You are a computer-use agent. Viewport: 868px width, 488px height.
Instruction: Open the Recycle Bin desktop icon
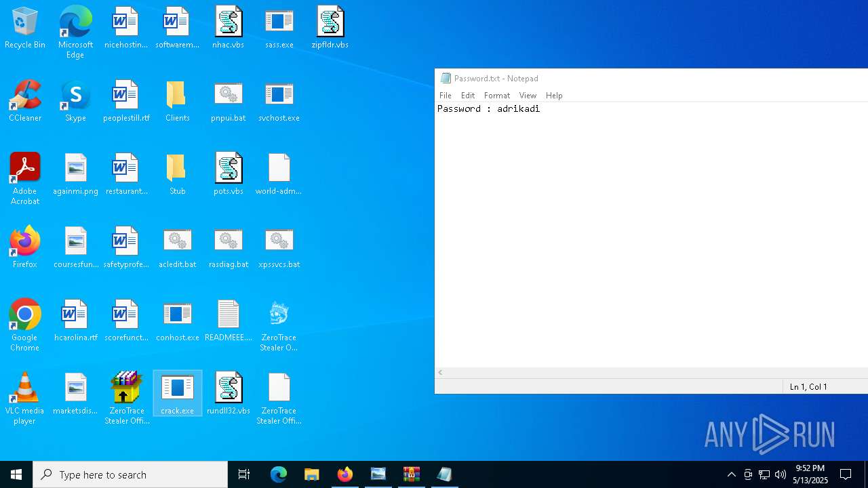[24, 28]
